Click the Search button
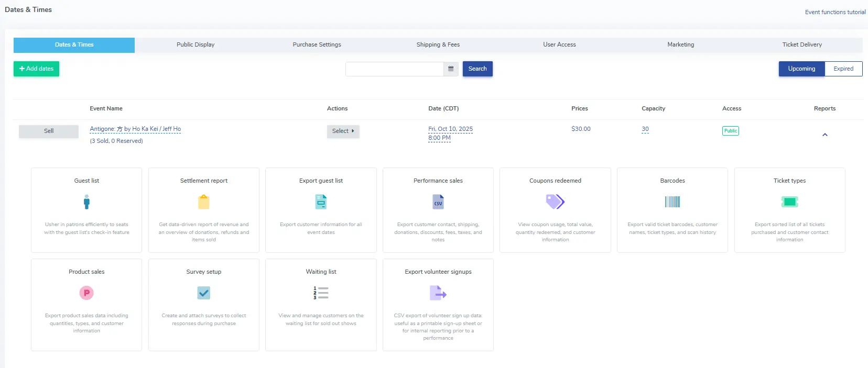 click(x=478, y=69)
